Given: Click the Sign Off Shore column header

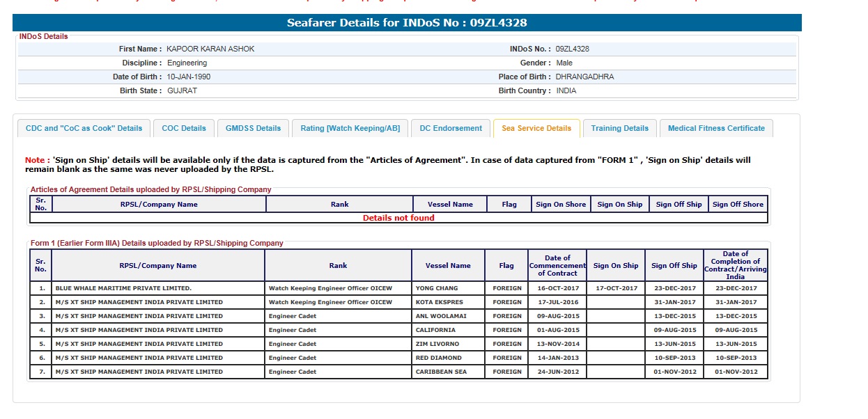Looking at the screenshot, I should coord(738,204).
